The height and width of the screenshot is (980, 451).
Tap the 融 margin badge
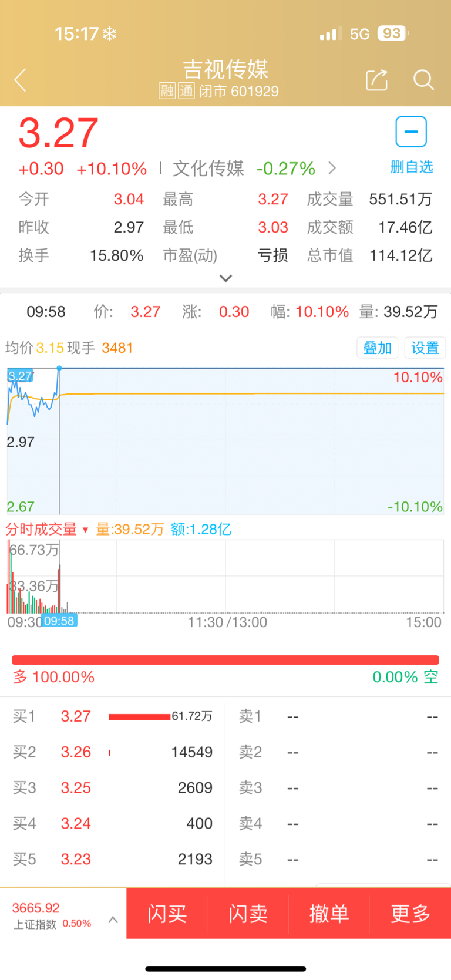[167, 91]
